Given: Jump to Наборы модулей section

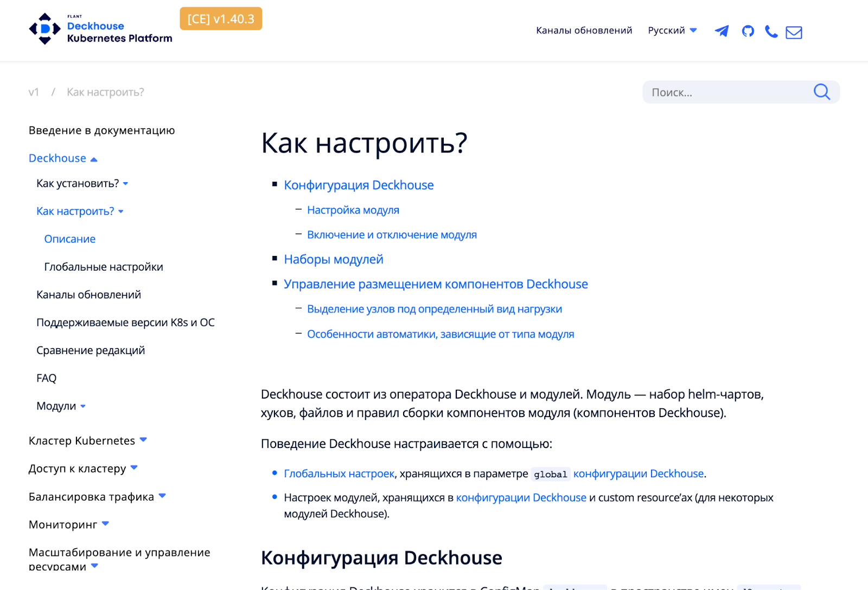Looking at the screenshot, I should [x=334, y=259].
